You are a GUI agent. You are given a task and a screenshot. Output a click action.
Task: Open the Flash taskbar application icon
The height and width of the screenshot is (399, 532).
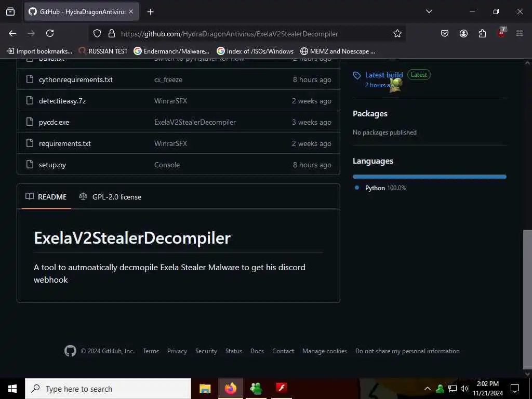[282, 388]
